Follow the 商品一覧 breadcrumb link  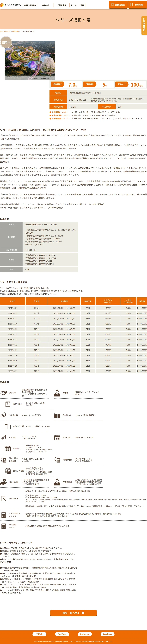15,32
